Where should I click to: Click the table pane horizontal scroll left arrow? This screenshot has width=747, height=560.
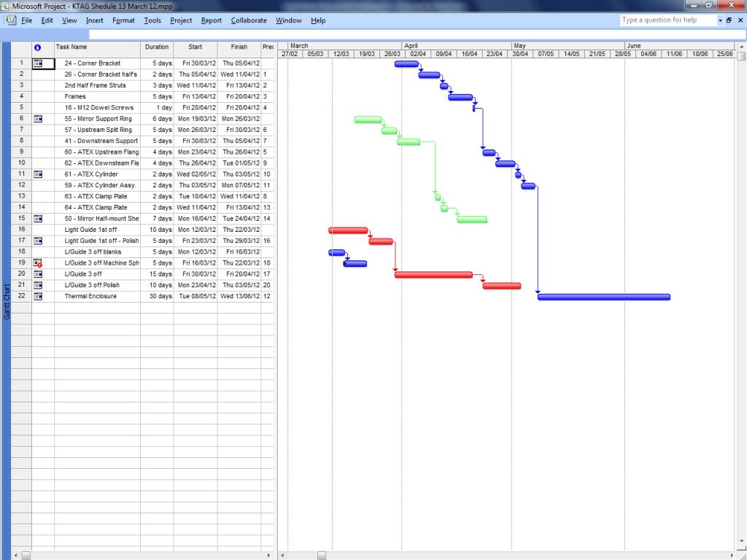pos(16,556)
